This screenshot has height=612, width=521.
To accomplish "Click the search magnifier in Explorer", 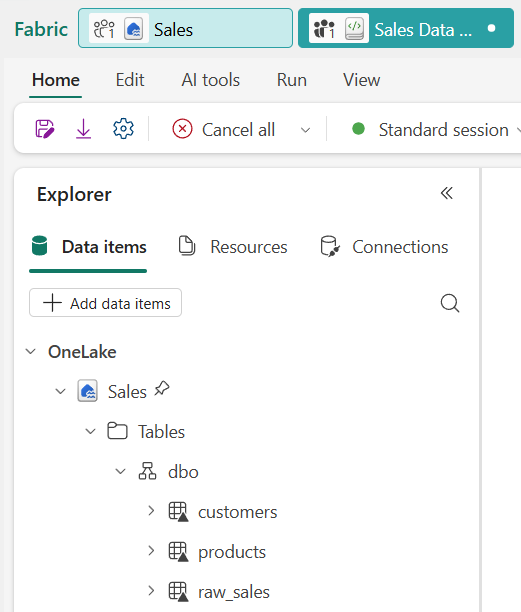I will coord(450,303).
